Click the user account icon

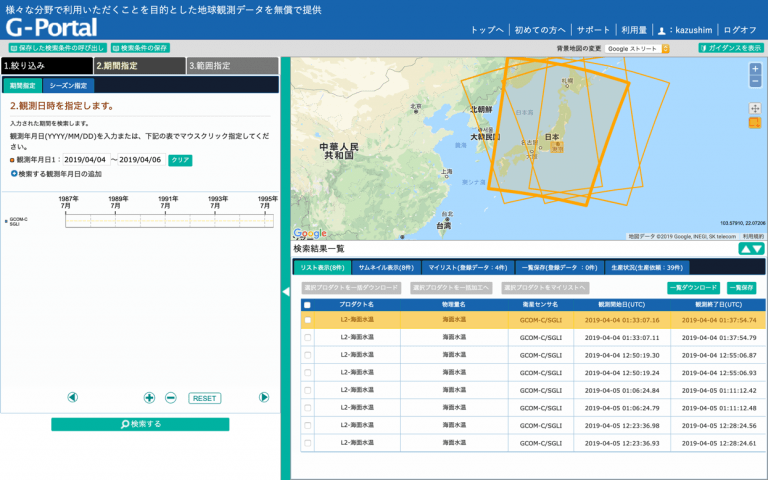[661, 30]
